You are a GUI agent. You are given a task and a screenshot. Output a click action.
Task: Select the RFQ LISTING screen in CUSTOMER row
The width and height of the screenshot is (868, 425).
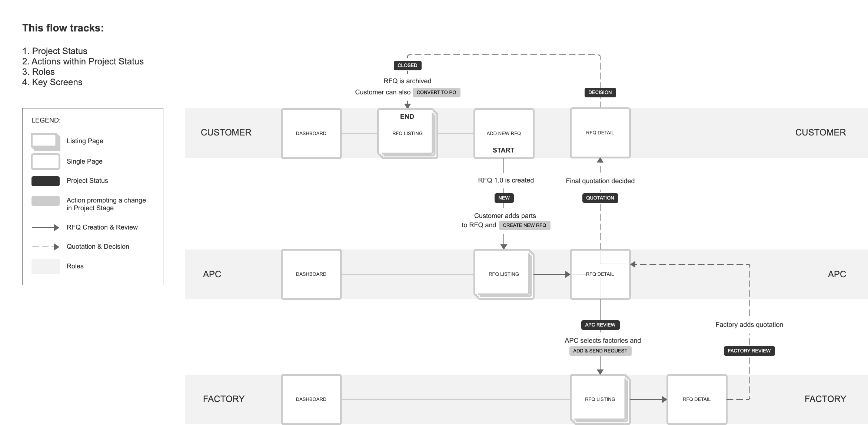tap(407, 133)
